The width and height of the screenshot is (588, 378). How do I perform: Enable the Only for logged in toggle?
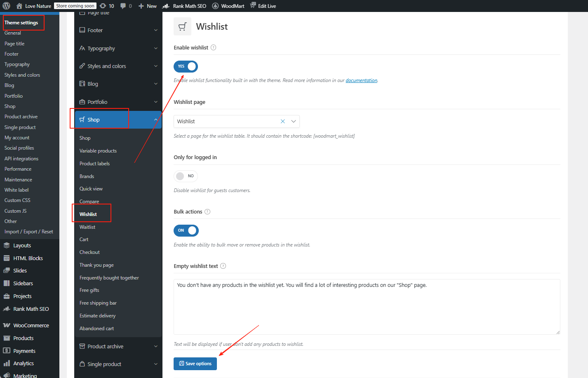point(186,176)
